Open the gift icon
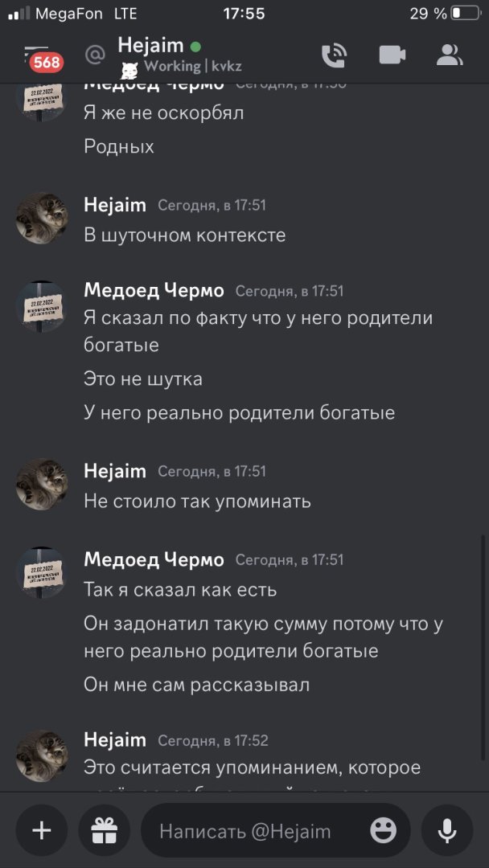 point(104,830)
